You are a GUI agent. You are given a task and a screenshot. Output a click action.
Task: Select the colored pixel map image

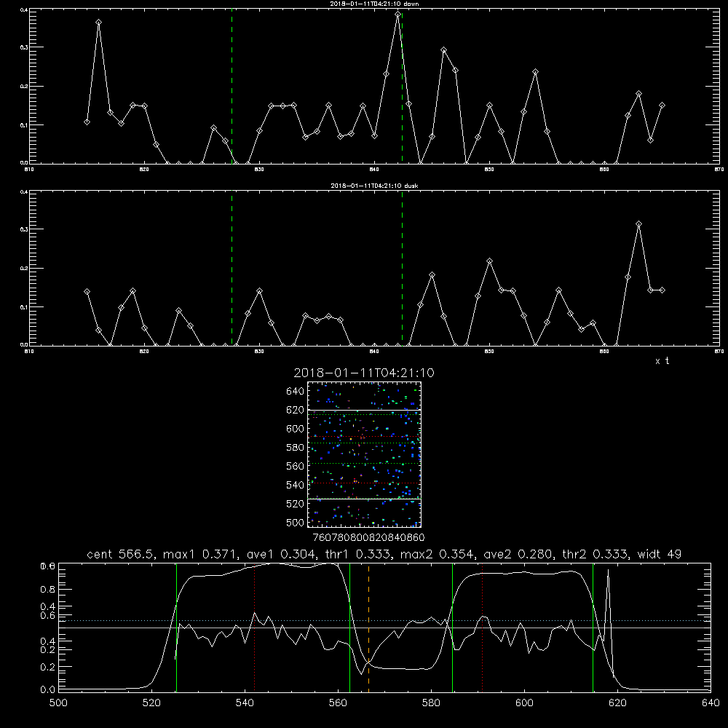pyautogui.click(x=365, y=454)
